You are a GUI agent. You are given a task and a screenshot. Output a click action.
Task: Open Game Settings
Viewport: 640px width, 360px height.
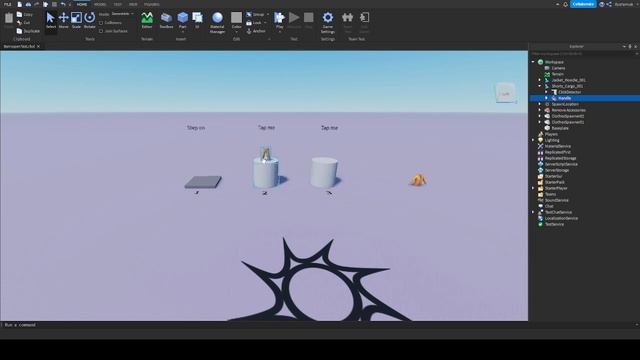(328, 22)
